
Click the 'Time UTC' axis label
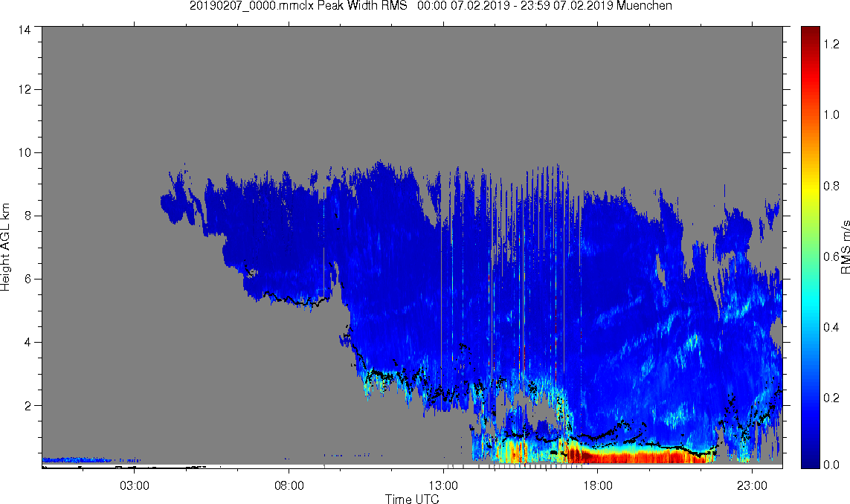(412, 499)
